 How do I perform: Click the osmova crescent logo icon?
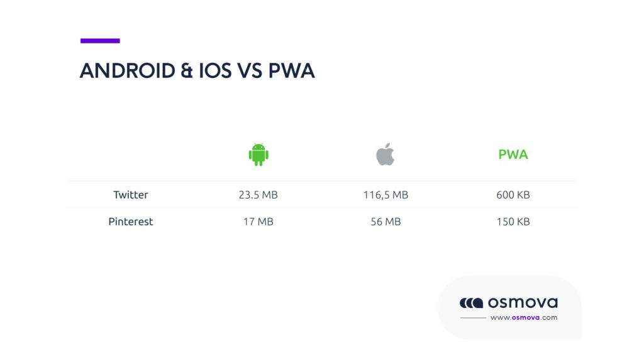tap(471, 303)
